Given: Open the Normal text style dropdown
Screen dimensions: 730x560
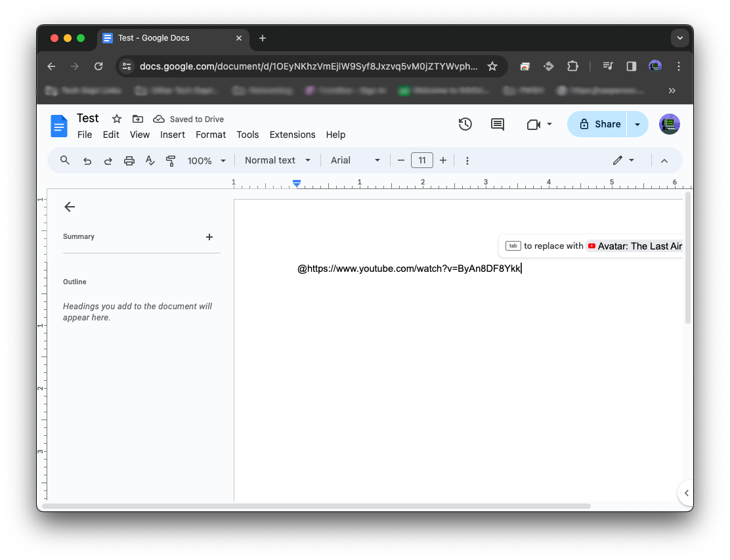Looking at the screenshot, I should (x=277, y=160).
